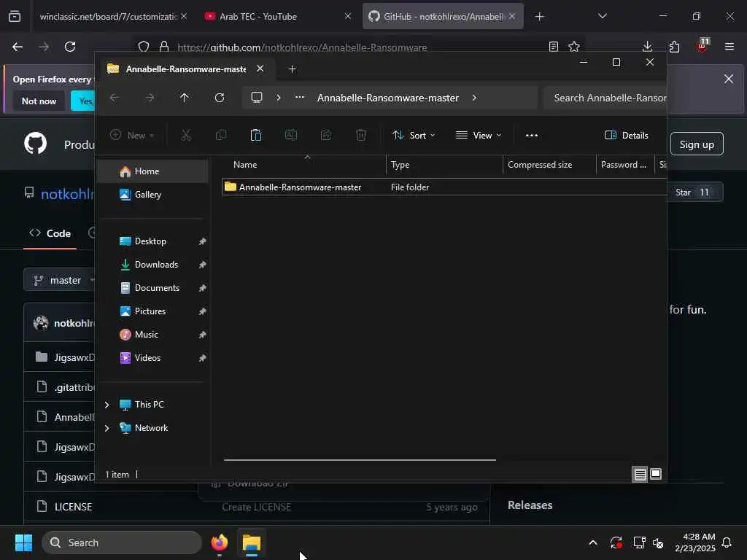Image resolution: width=747 pixels, height=560 pixels.
Task: Click the taskbar Search box
Action: [x=122, y=542]
